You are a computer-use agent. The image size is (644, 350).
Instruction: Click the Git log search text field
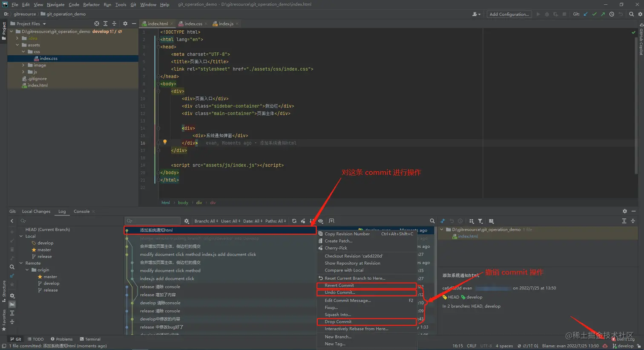tap(155, 221)
